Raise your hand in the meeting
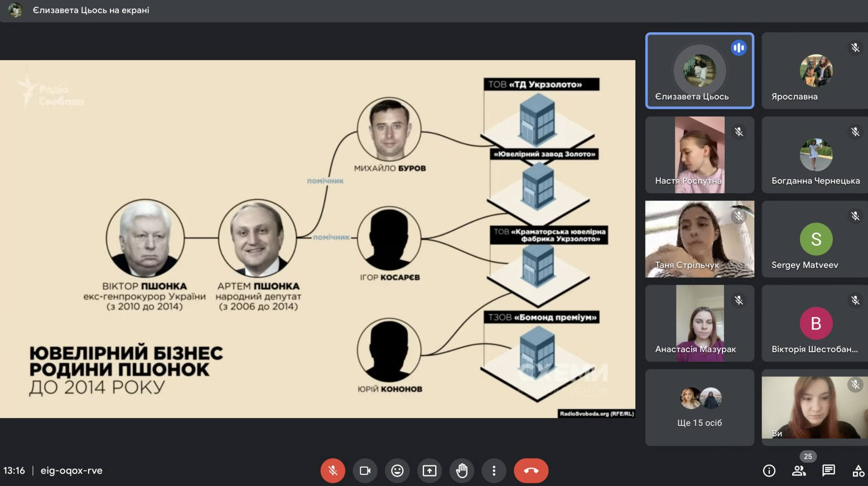This screenshot has width=868, height=486. coord(462,471)
